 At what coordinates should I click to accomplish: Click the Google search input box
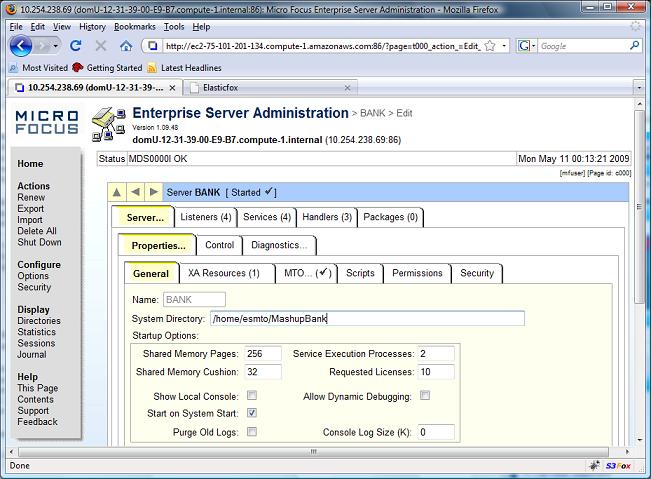(583, 46)
